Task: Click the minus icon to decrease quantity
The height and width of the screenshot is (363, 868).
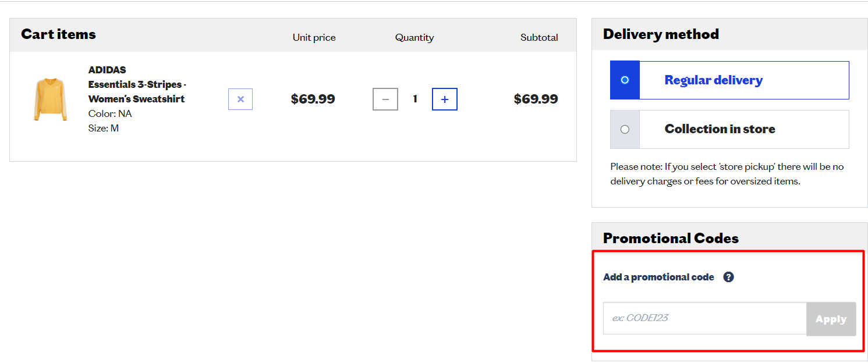Action: pos(385,99)
